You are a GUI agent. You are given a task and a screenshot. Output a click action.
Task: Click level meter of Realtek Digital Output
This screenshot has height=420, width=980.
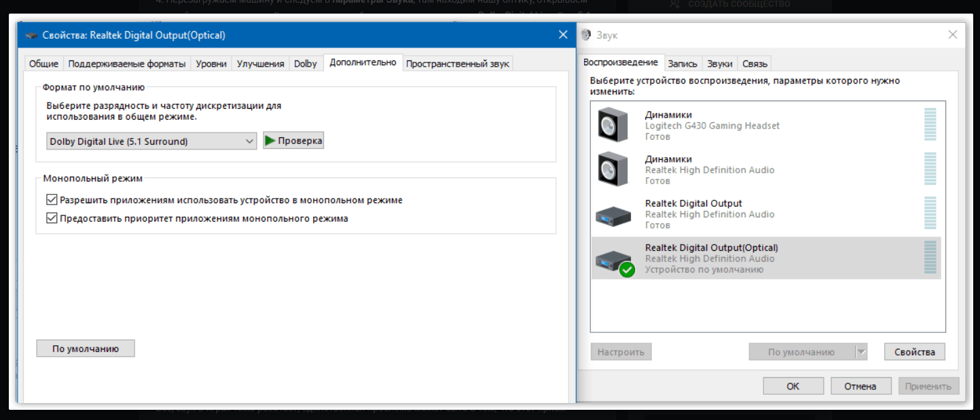(930, 213)
